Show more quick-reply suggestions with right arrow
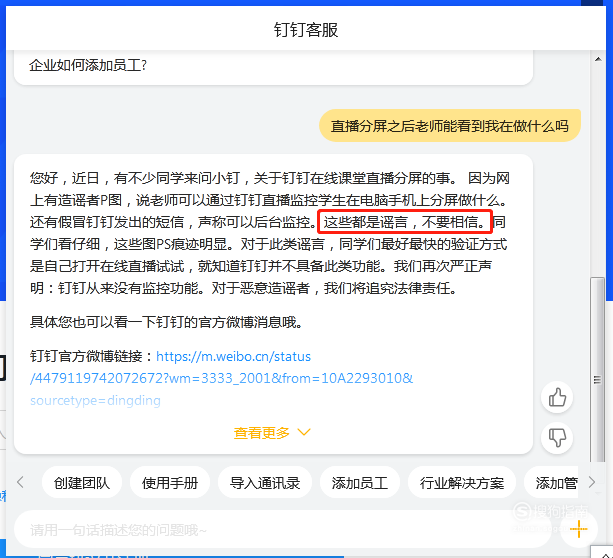The height and width of the screenshot is (558, 613). click(591, 482)
